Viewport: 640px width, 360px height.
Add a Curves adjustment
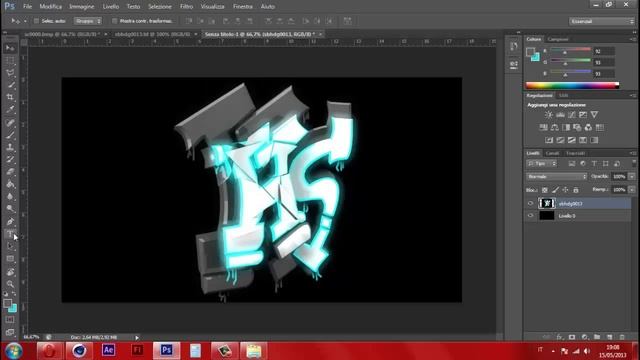tap(571, 115)
